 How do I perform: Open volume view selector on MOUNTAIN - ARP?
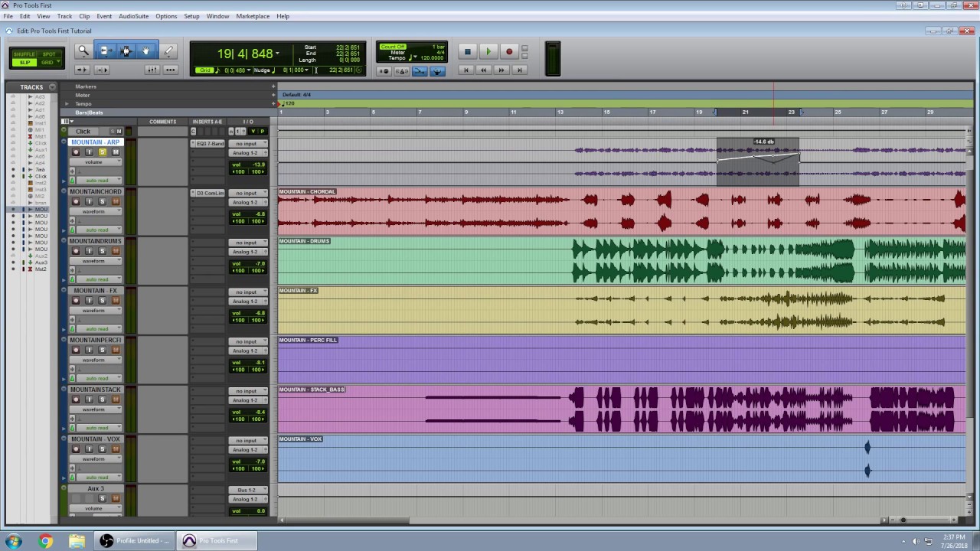pyautogui.click(x=96, y=162)
